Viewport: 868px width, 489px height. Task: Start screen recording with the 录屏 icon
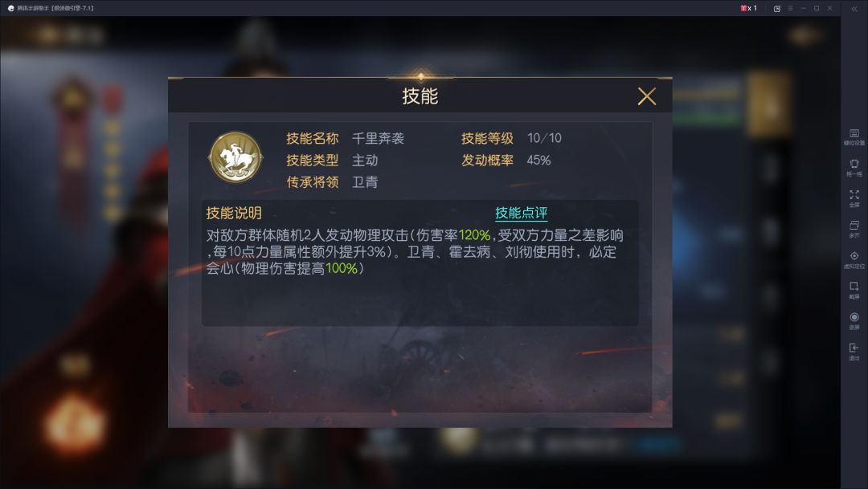pos(854,321)
